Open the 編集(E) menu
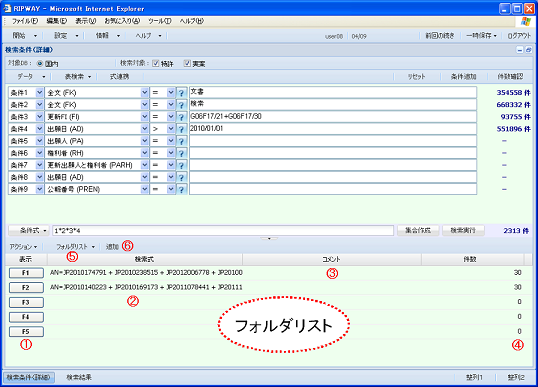538x387 pixels. coord(57,21)
